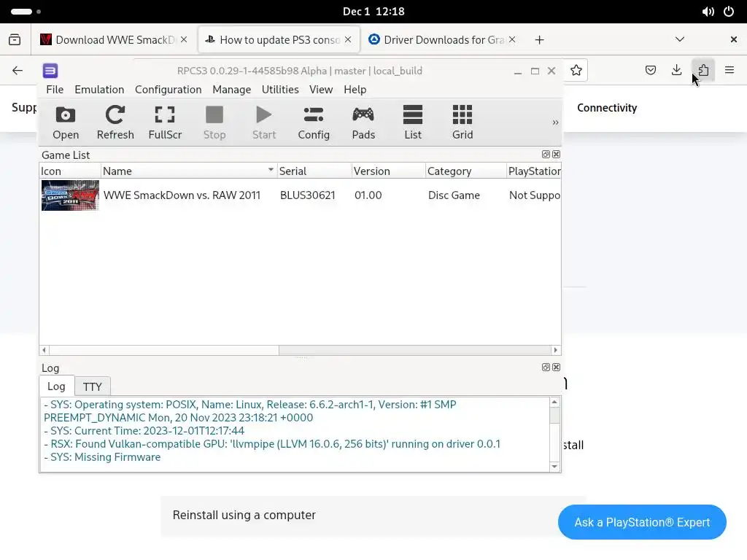Sort by the Category column header
The height and width of the screenshot is (560, 747).
click(465, 171)
